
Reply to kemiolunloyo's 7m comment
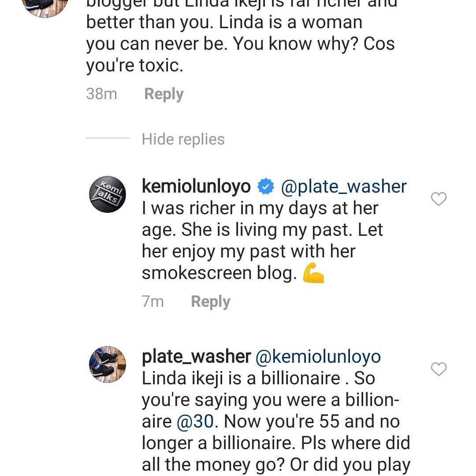coord(210,301)
